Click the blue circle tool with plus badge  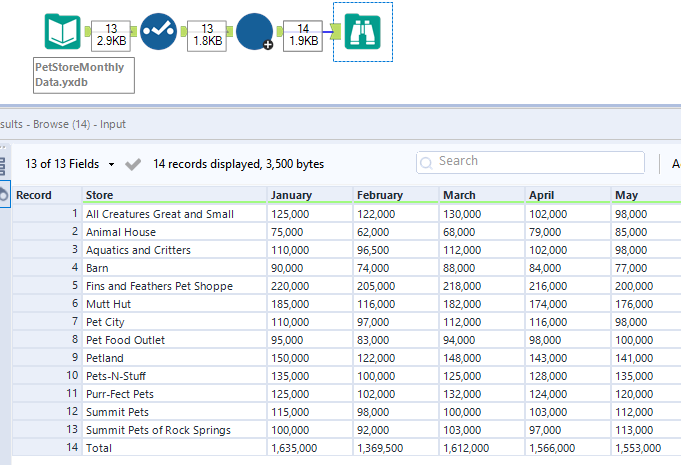(x=255, y=33)
